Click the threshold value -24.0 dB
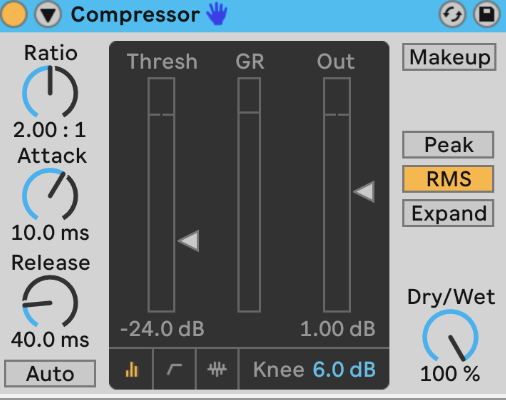Viewport: 506px width, 400px height. point(162,329)
